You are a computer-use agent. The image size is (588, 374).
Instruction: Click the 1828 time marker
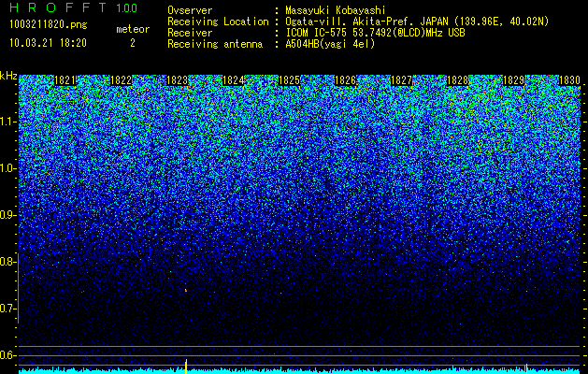pos(458,80)
